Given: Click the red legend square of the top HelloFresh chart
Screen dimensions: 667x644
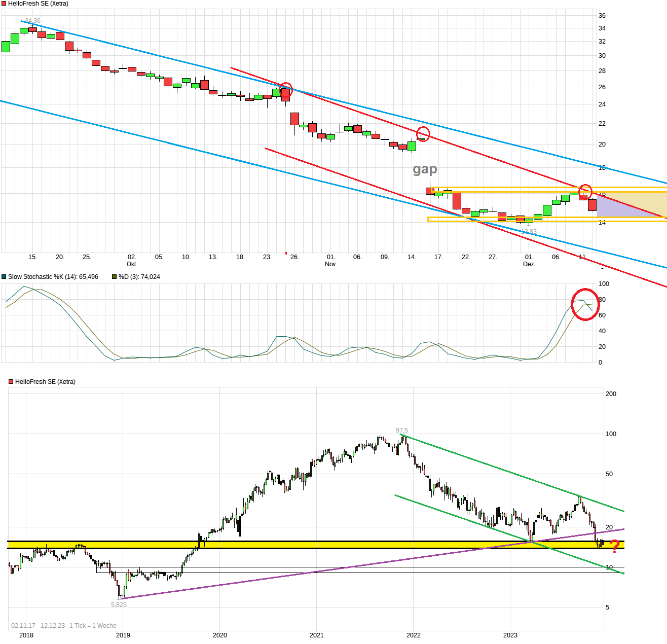Looking at the screenshot, I should pos(4,4).
